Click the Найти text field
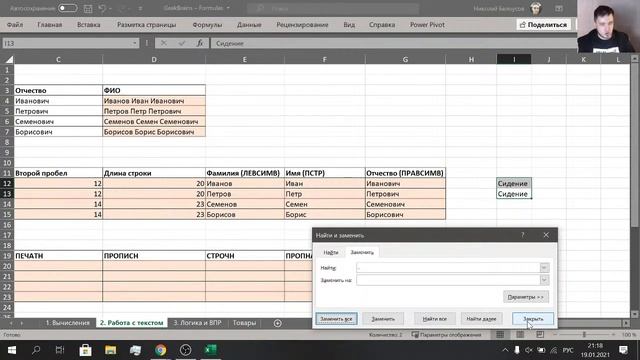Image resolution: width=640 pixels, height=360 pixels. coord(448,268)
